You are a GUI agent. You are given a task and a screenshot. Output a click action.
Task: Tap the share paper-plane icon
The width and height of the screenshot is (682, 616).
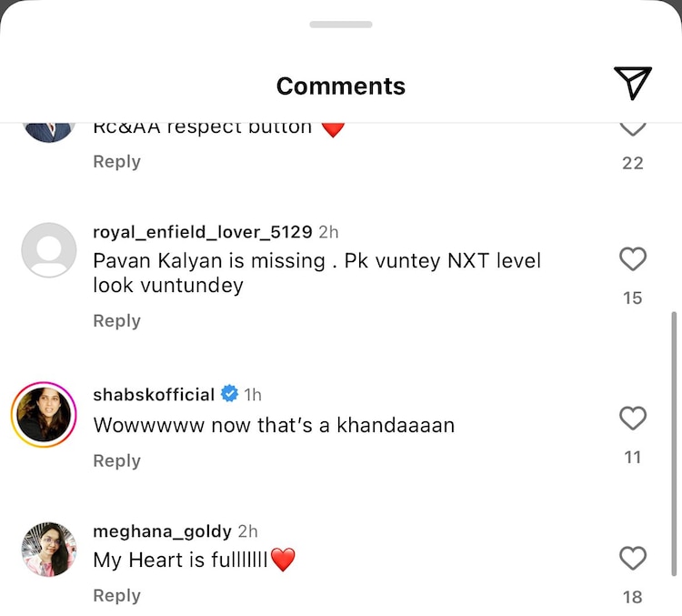(633, 83)
